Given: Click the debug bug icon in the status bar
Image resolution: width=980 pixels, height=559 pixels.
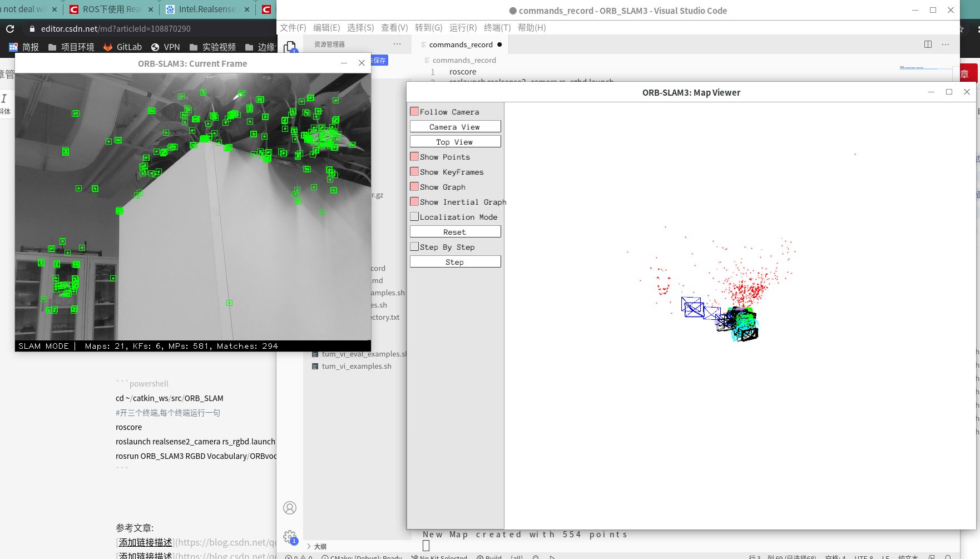Looking at the screenshot, I should (x=535, y=557).
